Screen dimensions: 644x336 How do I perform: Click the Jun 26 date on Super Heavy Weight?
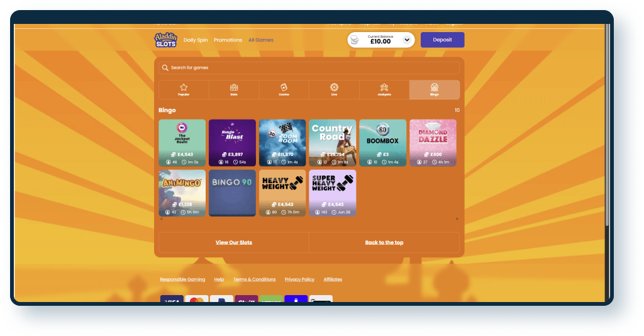(344, 213)
